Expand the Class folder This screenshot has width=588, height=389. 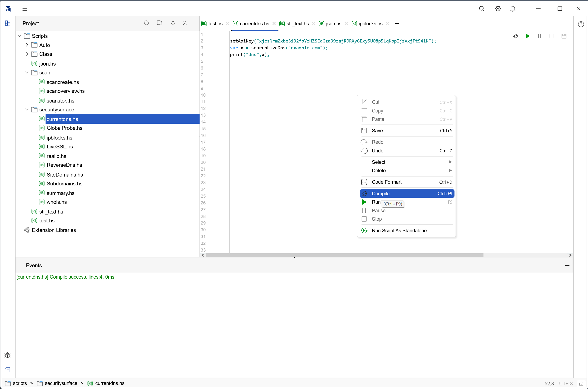pyautogui.click(x=27, y=54)
